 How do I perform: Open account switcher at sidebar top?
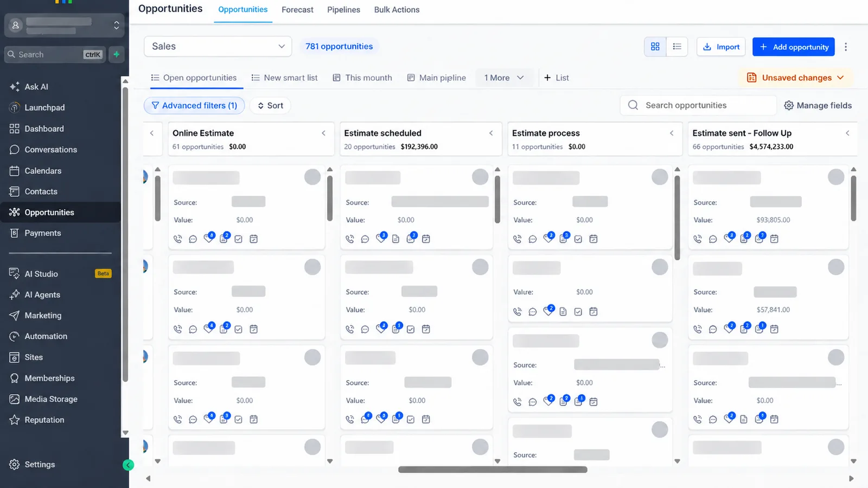64,25
